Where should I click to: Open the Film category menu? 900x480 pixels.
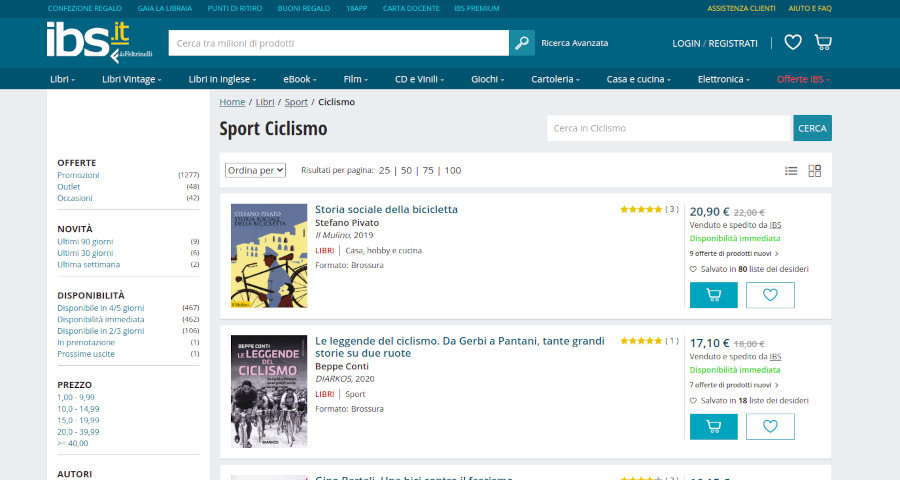point(357,79)
